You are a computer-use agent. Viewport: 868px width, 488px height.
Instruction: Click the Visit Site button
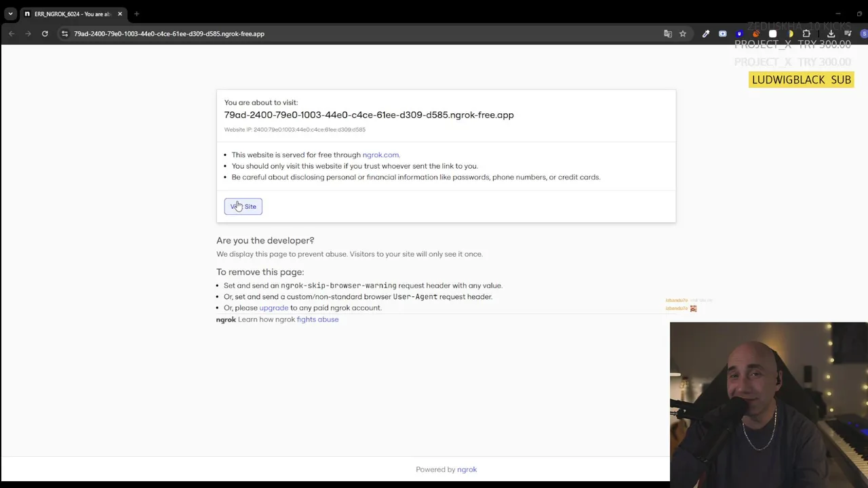click(243, 206)
